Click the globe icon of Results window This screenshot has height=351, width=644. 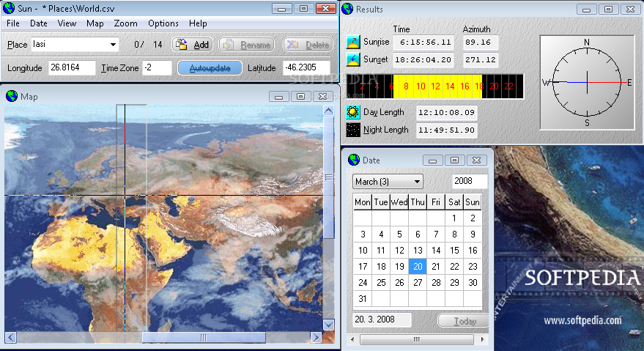[x=347, y=9]
